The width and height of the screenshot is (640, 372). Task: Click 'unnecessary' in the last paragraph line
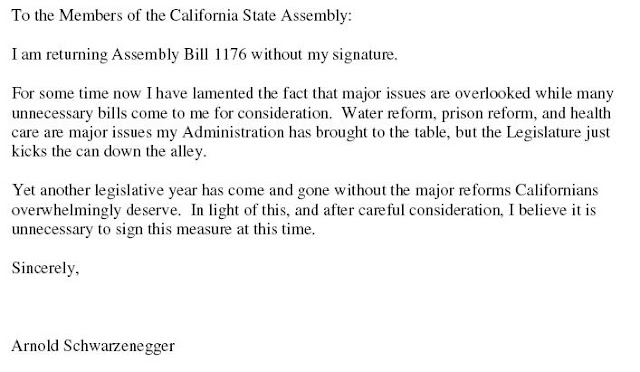pyautogui.click(x=52, y=230)
